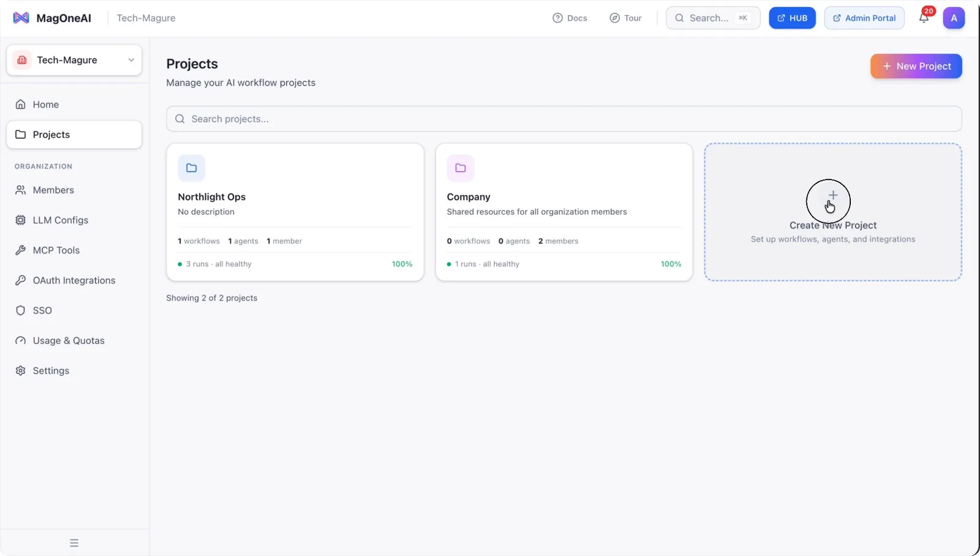Click the SSO shield icon
Screen dimensions: 980x556
(20, 310)
